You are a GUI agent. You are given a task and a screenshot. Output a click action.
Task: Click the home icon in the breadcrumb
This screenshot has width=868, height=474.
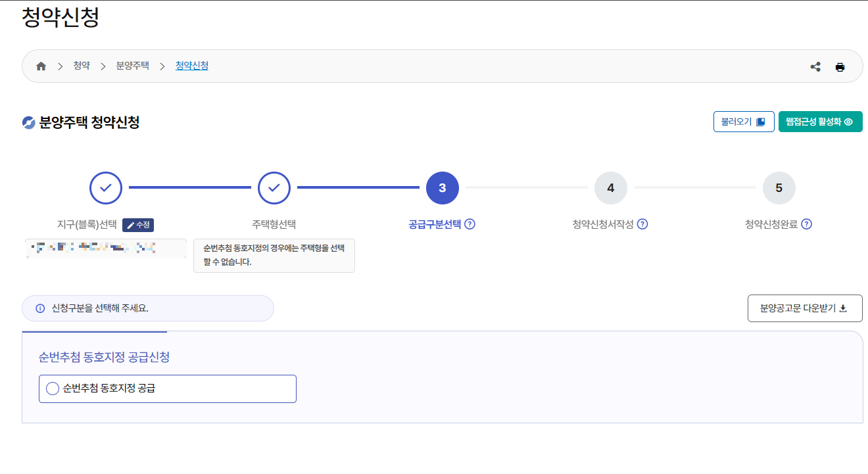coord(41,66)
